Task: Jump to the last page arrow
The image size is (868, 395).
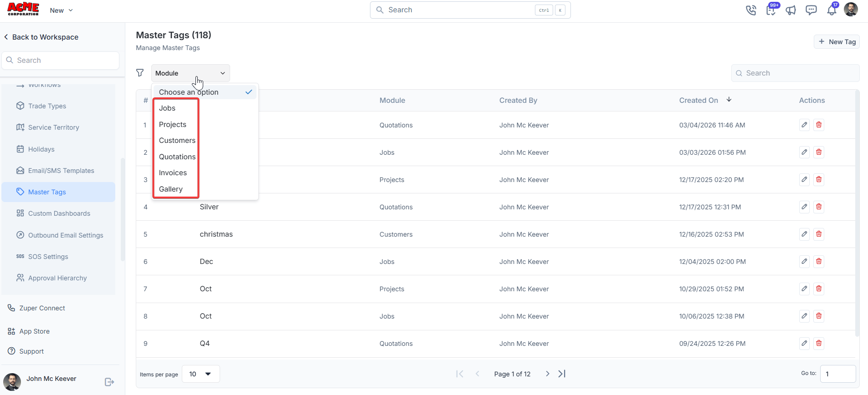Action: click(x=562, y=374)
